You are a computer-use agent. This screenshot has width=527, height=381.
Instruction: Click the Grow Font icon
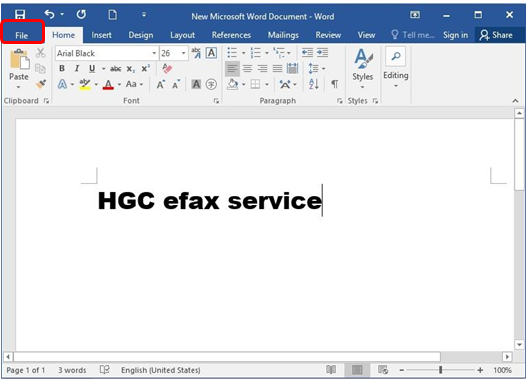point(160,84)
